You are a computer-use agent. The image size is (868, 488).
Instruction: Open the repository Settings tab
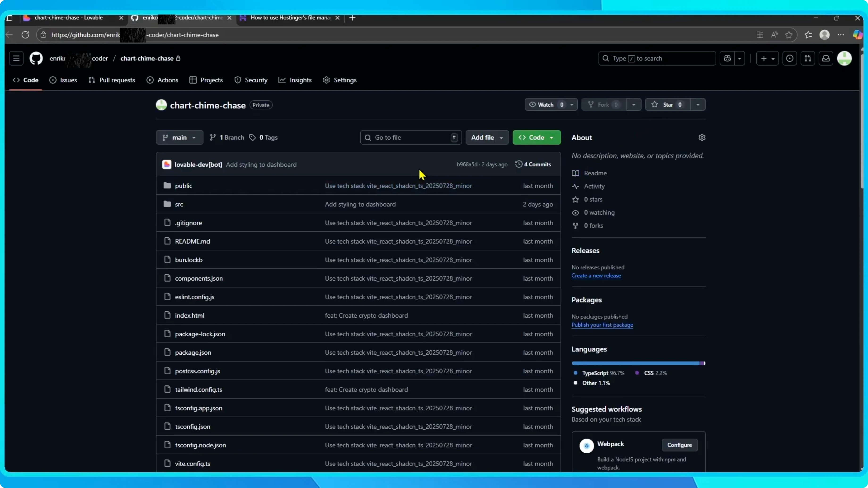340,80
